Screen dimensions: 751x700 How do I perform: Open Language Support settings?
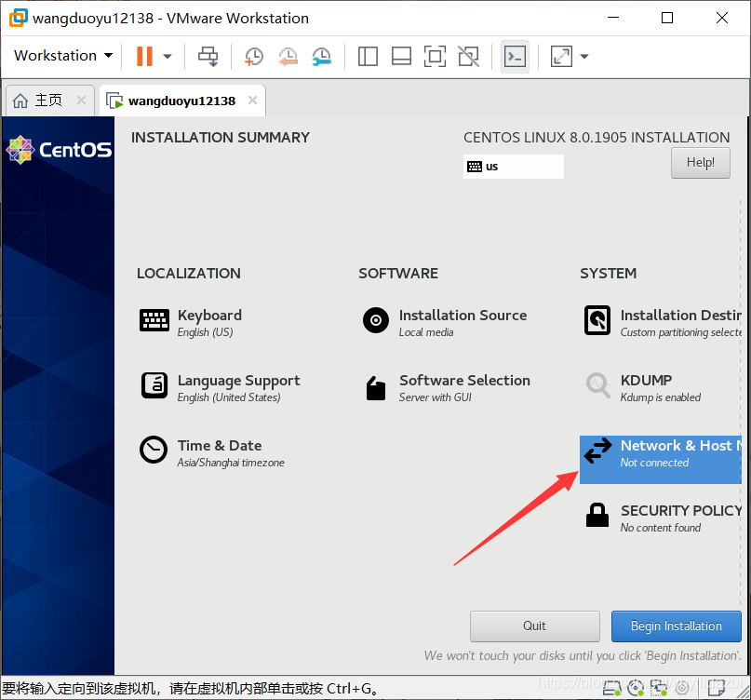[x=221, y=387]
